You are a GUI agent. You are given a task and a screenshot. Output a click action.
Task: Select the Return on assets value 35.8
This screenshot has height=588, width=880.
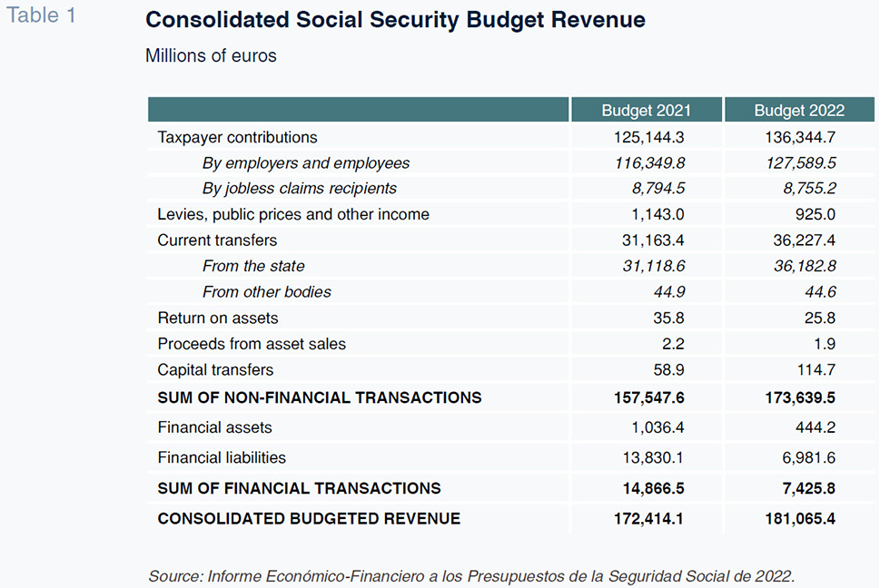point(668,318)
